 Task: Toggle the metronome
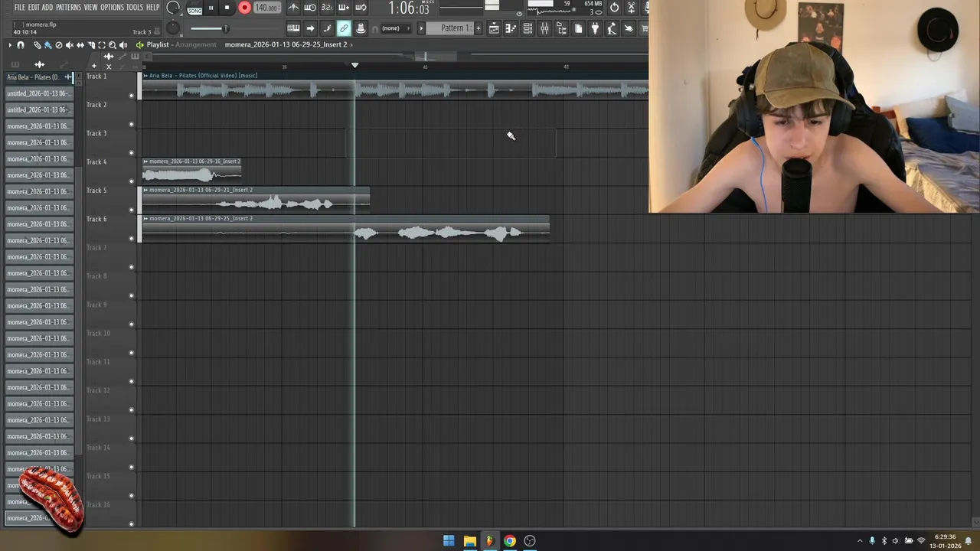tap(293, 8)
